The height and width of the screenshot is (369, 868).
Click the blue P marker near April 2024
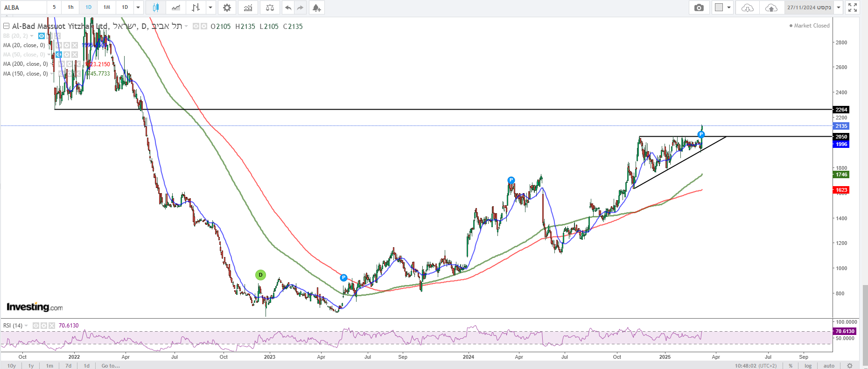[x=511, y=180]
